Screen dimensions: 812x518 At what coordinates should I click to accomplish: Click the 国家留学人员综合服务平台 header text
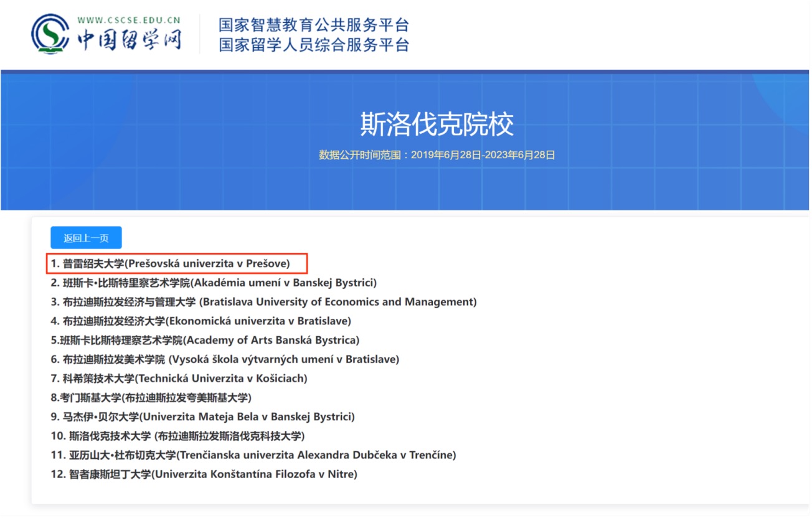pyautogui.click(x=314, y=45)
